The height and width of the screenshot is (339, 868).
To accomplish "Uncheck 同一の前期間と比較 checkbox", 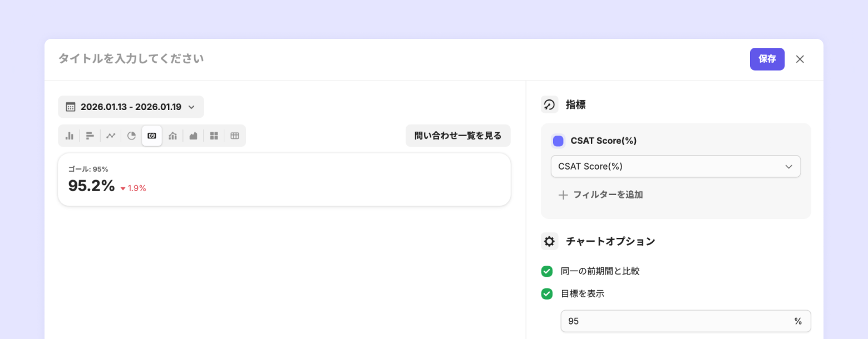I will coord(547,271).
